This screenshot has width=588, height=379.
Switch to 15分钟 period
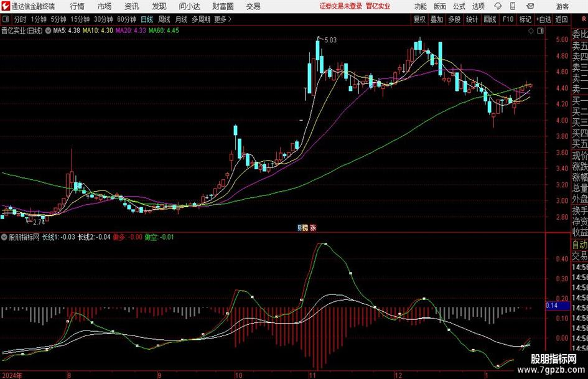[x=80, y=19]
